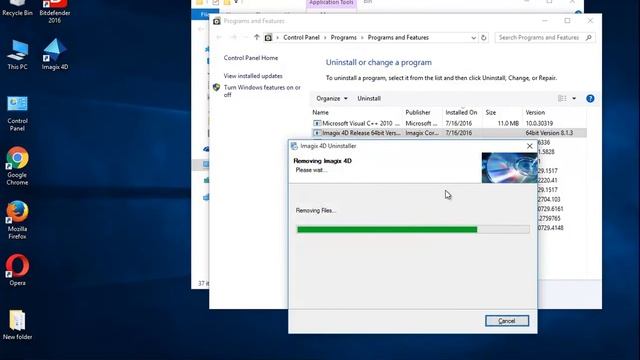Click the 11.0 MB size cell
This screenshot has height=360, width=640.
click(508, 123)
